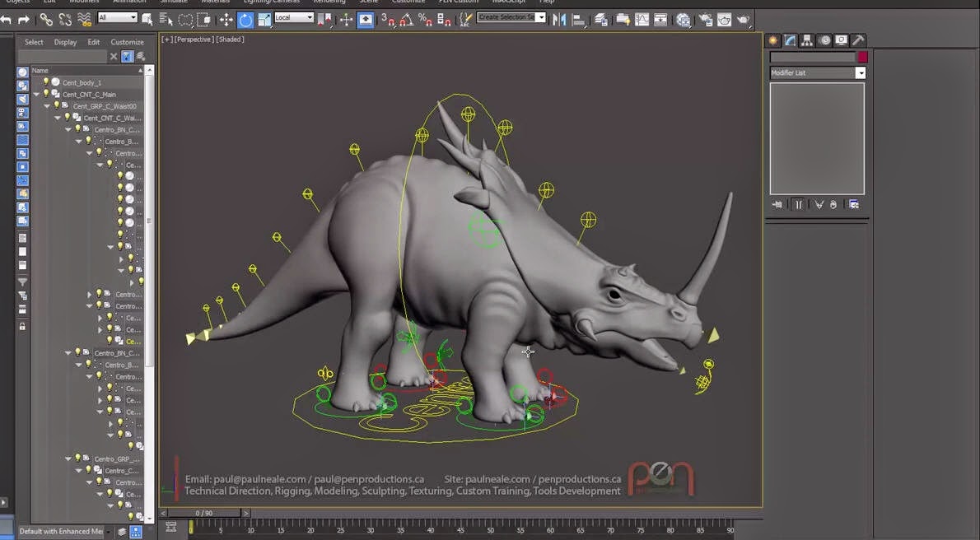The image size is (980, 540).
Task: Toggle Keyboard Shortcut Override button
Action: tap(366, 20)
